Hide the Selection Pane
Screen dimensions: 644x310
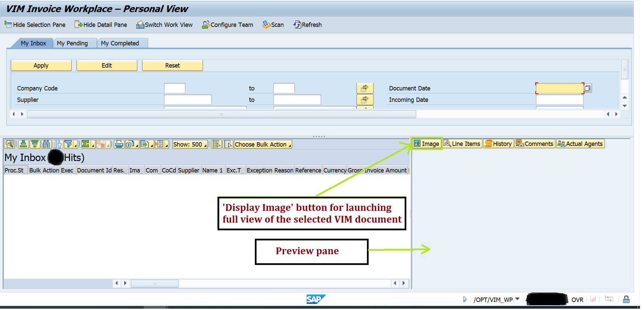[x=35, y=25]
